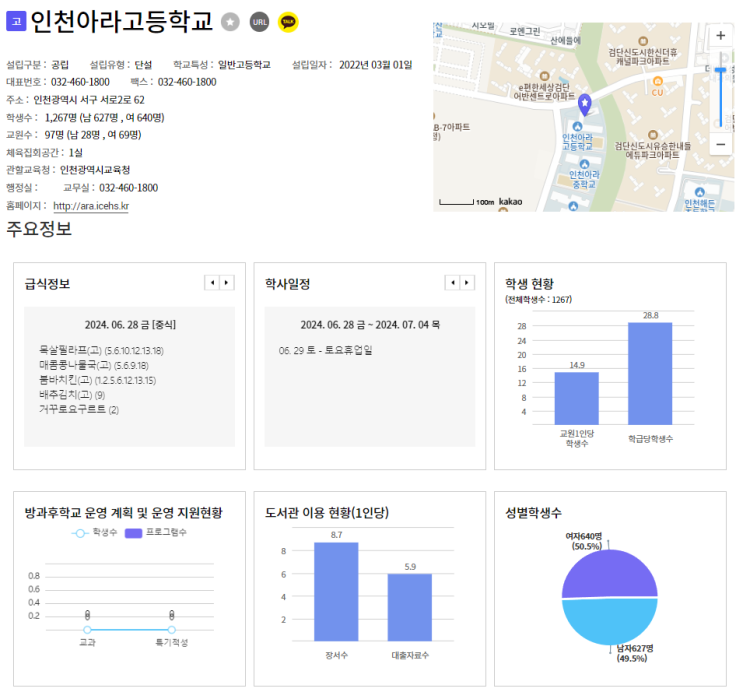Click the address 인천광역시 서구 서로2로 62

[x=89, y=100]
